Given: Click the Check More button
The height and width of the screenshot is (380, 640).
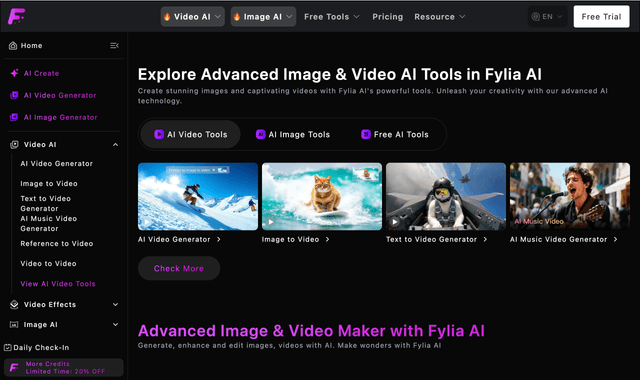Looking at the screenshot, I should [179, 268].
